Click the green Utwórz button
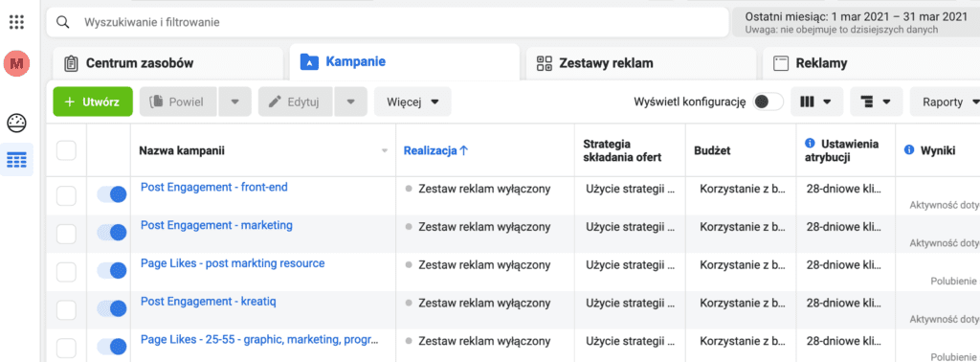Image resolution: width=980 pixels, height=362 pixels. (x=93, y=102)
